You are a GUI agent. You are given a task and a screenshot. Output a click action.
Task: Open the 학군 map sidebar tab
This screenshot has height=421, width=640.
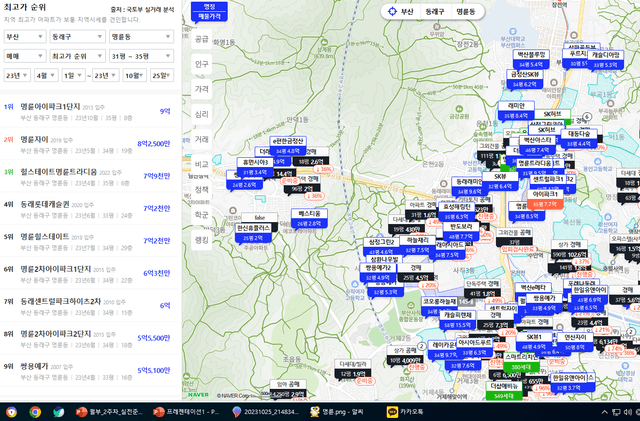point(202,214)
